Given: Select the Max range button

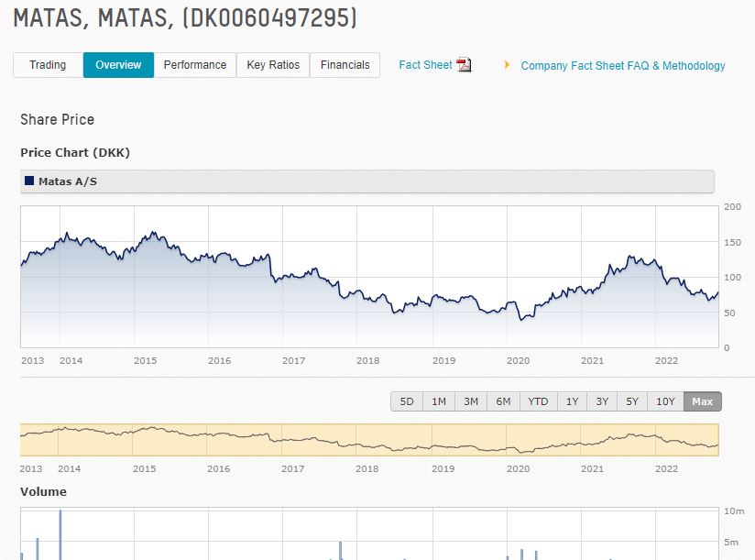Looking at the screenshot, I should pos(702,401).
